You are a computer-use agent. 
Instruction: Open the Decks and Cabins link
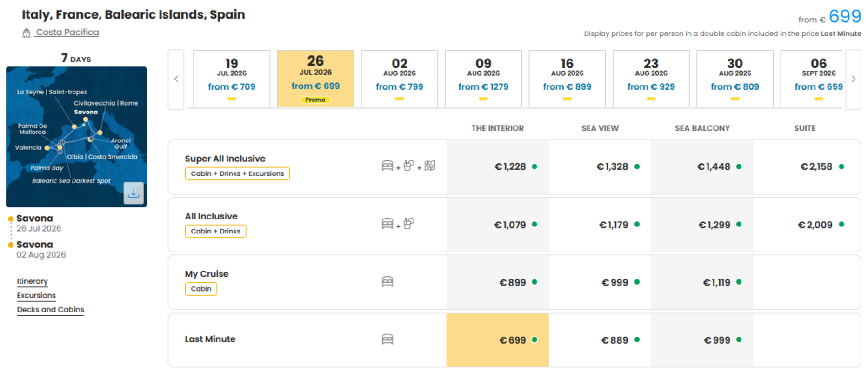tap(50, 310)
